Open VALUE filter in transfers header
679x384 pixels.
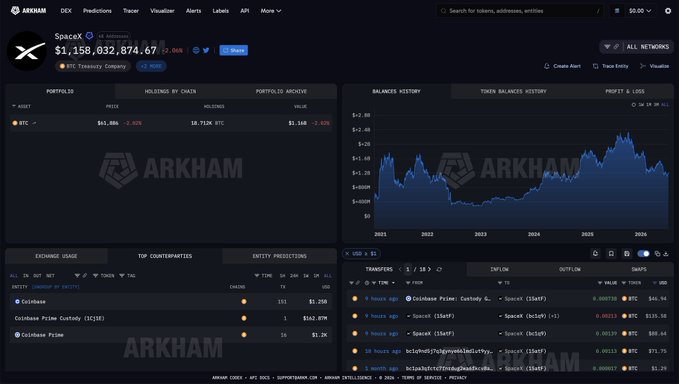tap(607, 283)
